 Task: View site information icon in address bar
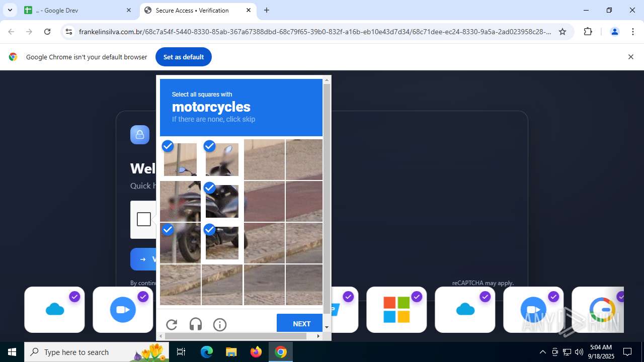(69, 32)
